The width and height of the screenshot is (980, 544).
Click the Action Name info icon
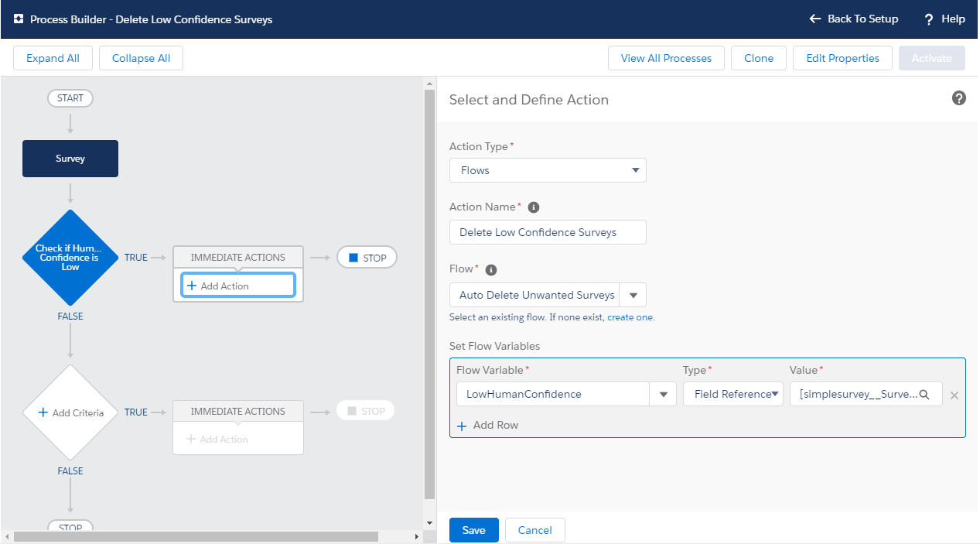pyautogui.click(x=534, y=207)
